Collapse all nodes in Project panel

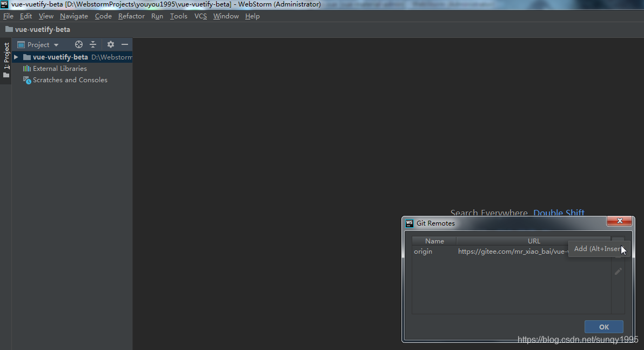[x=93, y=44]
